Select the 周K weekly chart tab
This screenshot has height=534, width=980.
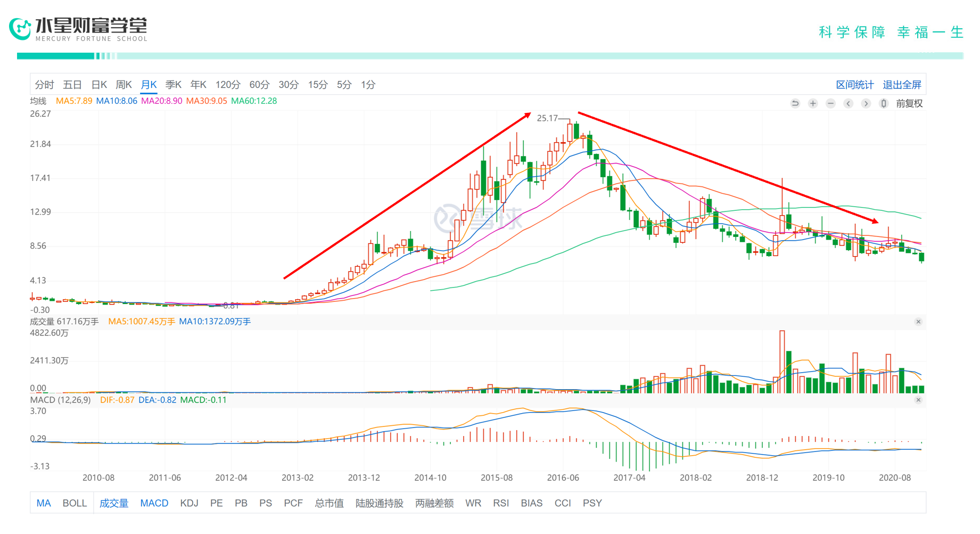pos(123,85)
